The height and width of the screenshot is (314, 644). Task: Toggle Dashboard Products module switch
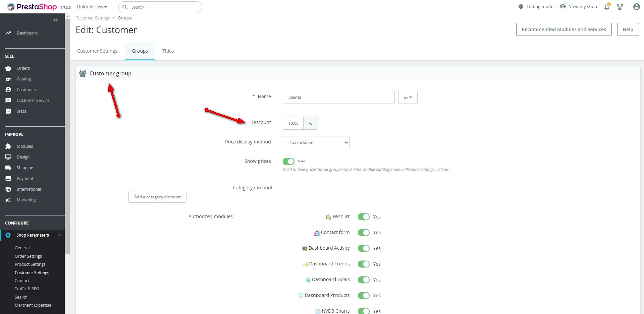point(364,296)
